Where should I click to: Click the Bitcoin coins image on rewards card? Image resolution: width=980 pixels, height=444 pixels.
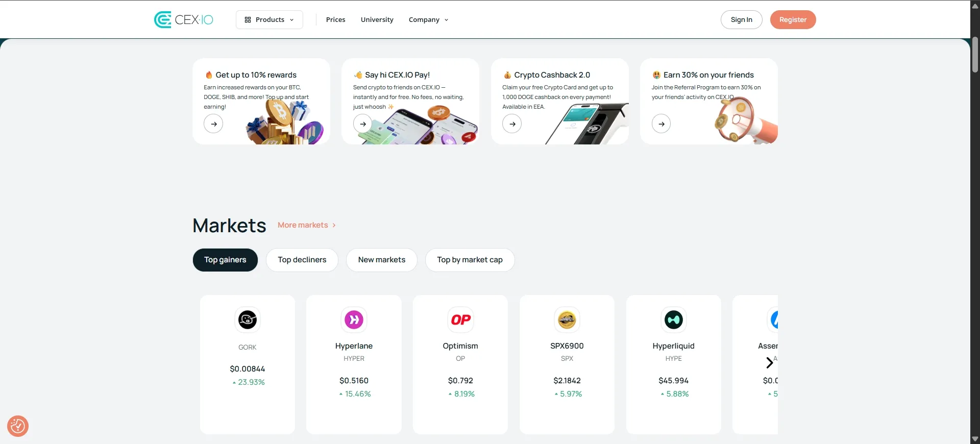coord(285,122)
